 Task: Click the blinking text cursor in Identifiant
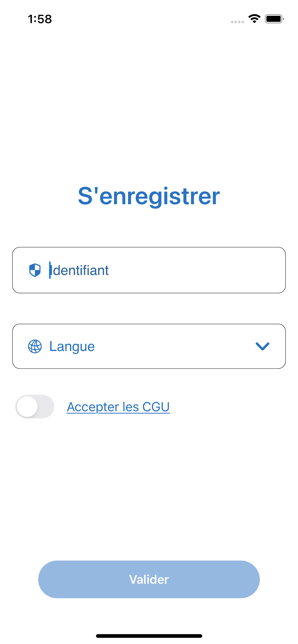(50, 270)
